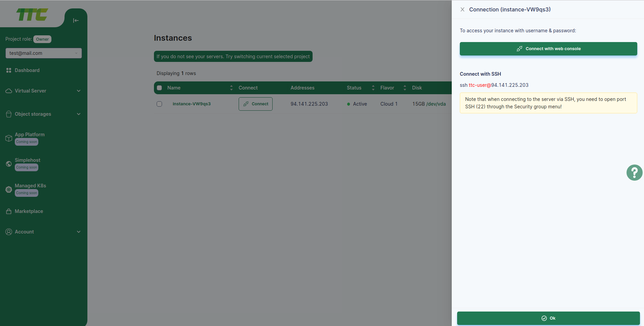Screen dimensions: 644x326
Task: Sort by Name column arrows
Action: tap(231, 88)
